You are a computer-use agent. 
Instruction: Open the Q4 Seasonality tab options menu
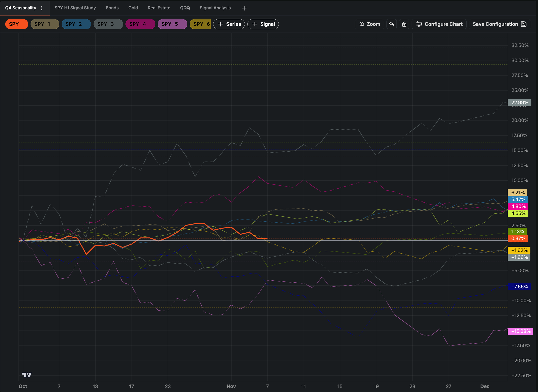pos(42,8)
